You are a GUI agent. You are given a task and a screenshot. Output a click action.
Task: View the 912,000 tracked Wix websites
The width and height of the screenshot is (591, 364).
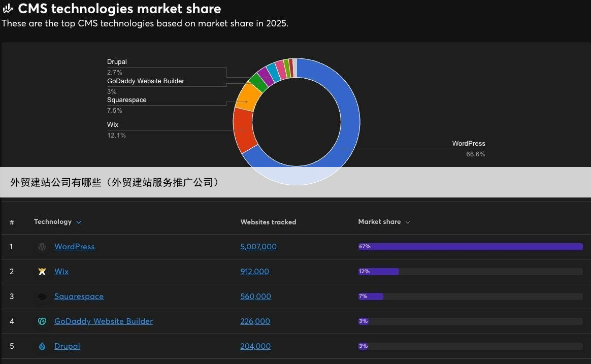point(254,272)
